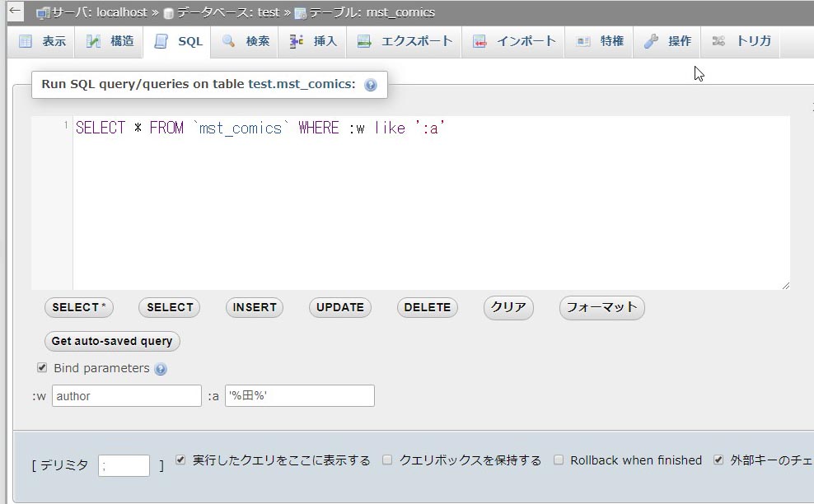814x504 pixels.
Task: Switch to the 構造 structure tab
Action: point(109,40)
